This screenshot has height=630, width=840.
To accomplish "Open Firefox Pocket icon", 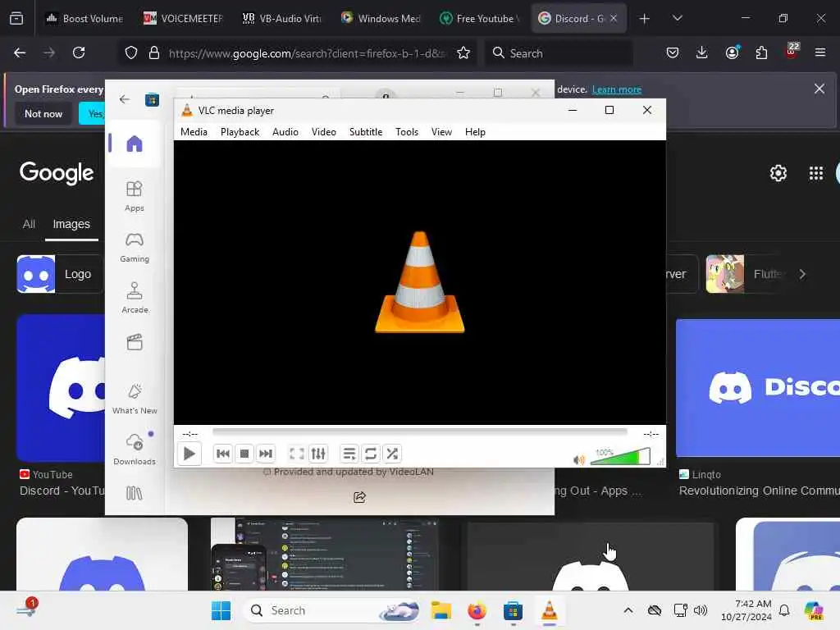I will click(673, 52).
